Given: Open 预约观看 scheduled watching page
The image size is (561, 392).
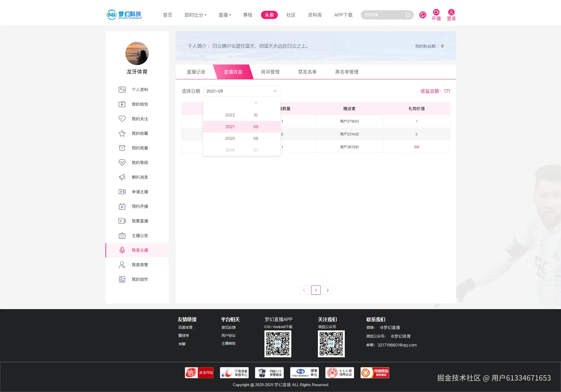Looking at the screenshot, I should [140, 148].
